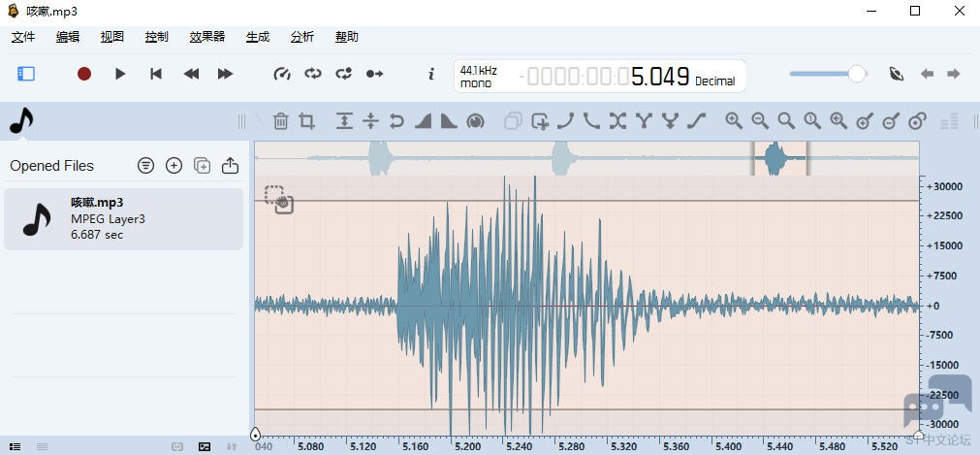Fast forward playback

tap(225, 74)
